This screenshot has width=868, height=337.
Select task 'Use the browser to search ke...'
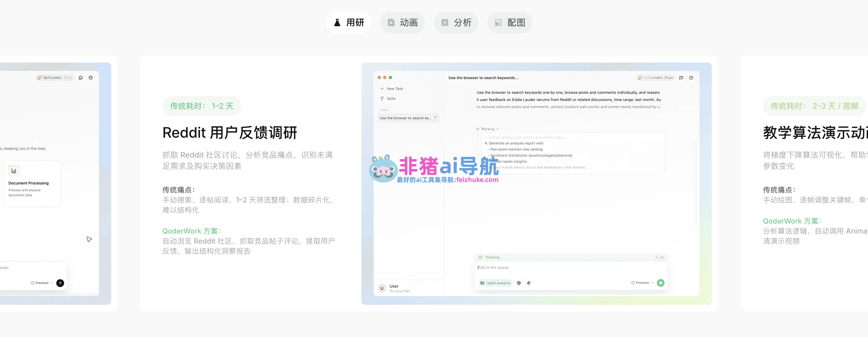(x=408, y=118)
